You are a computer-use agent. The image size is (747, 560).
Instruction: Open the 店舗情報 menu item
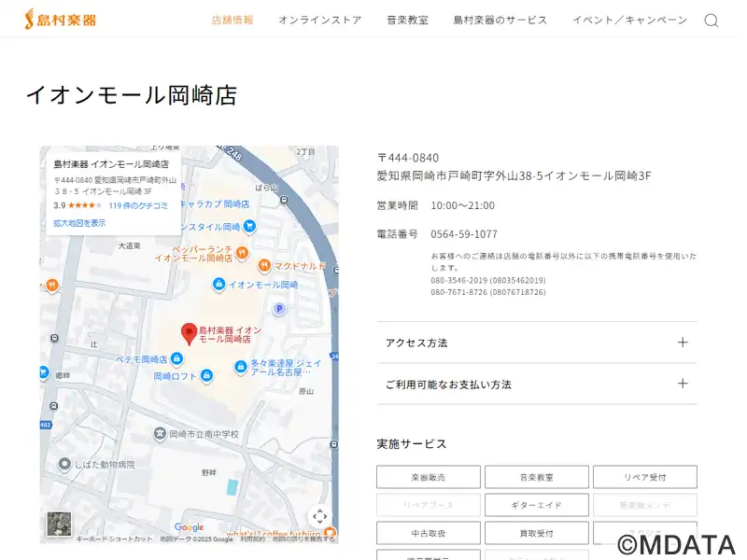[233, 21]
